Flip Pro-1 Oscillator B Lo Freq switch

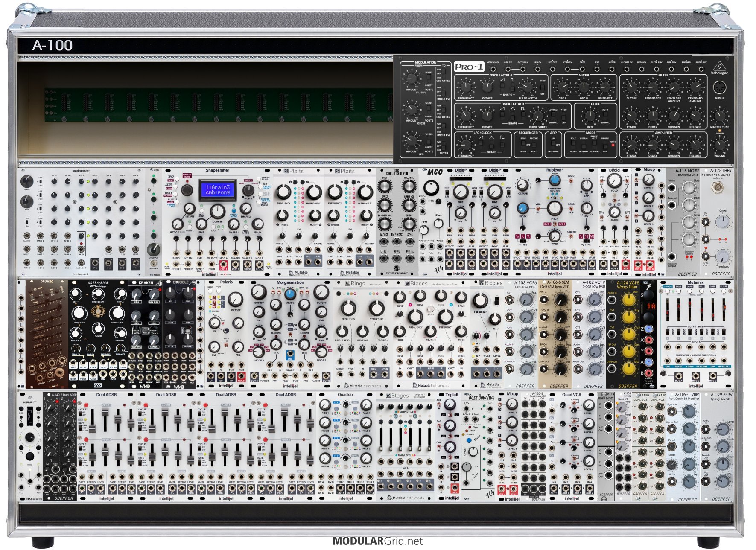pos(553,116)
